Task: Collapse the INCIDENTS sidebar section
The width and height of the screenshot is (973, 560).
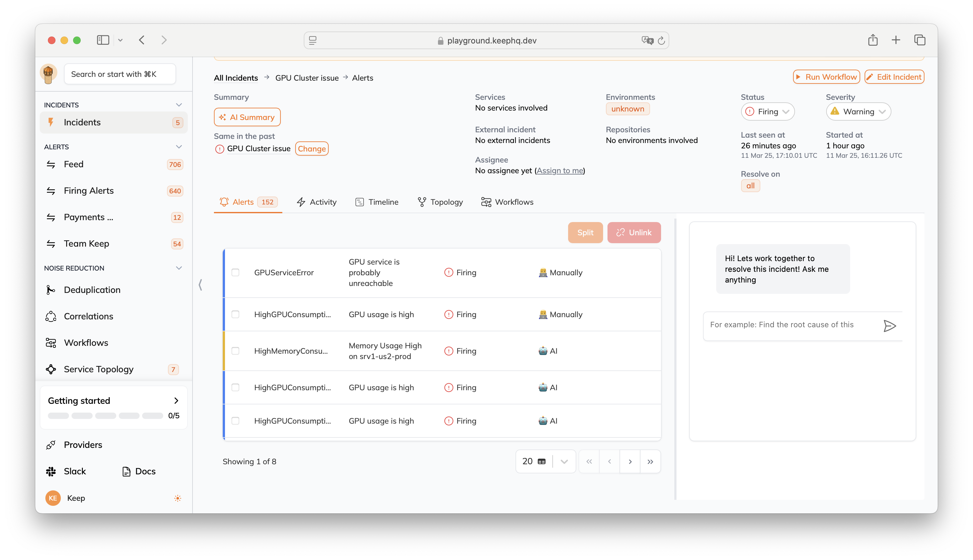Action: coord(179,105)
